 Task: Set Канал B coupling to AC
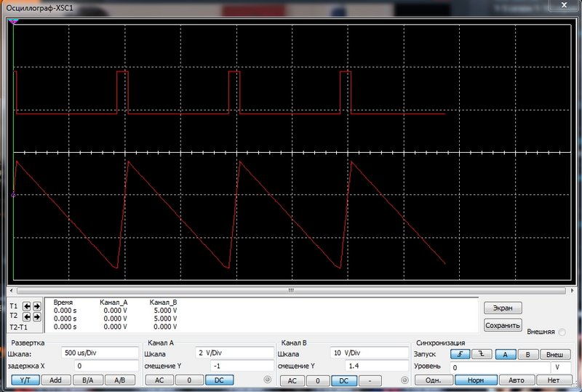coord(292,380)
